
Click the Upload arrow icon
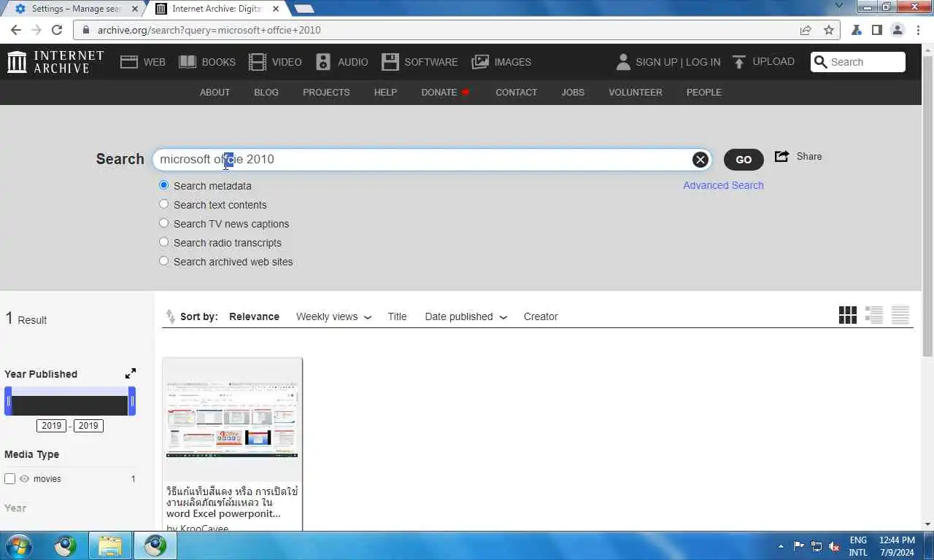tap(739, 62)
